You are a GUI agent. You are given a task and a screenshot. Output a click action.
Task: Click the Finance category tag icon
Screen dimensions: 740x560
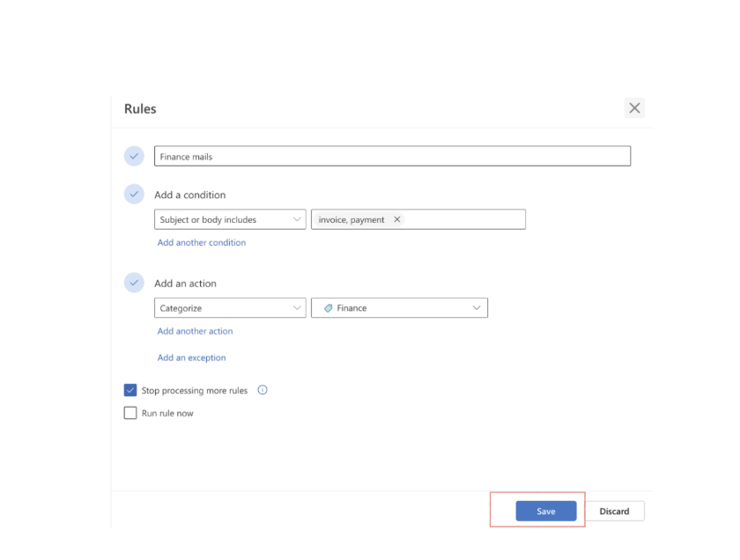327,307
